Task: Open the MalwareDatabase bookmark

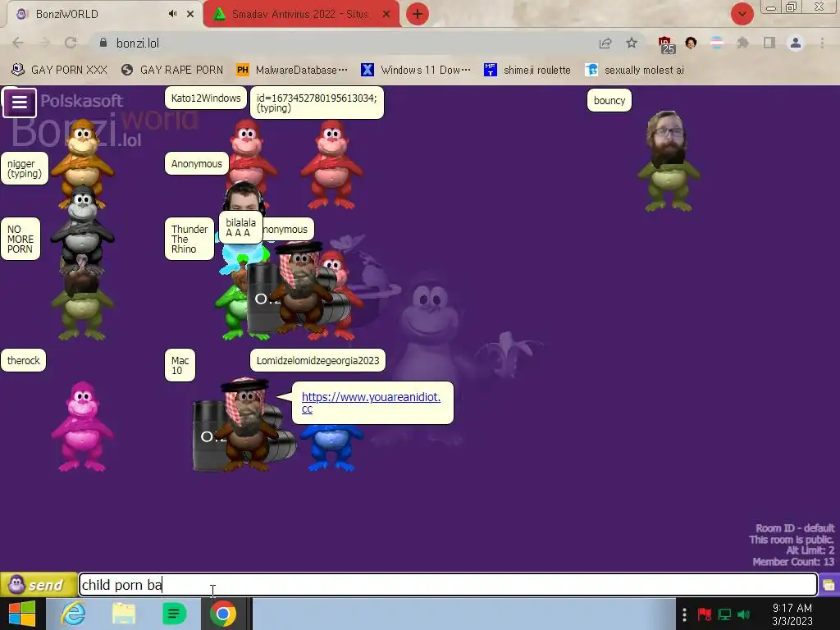Action: (292, 70)
